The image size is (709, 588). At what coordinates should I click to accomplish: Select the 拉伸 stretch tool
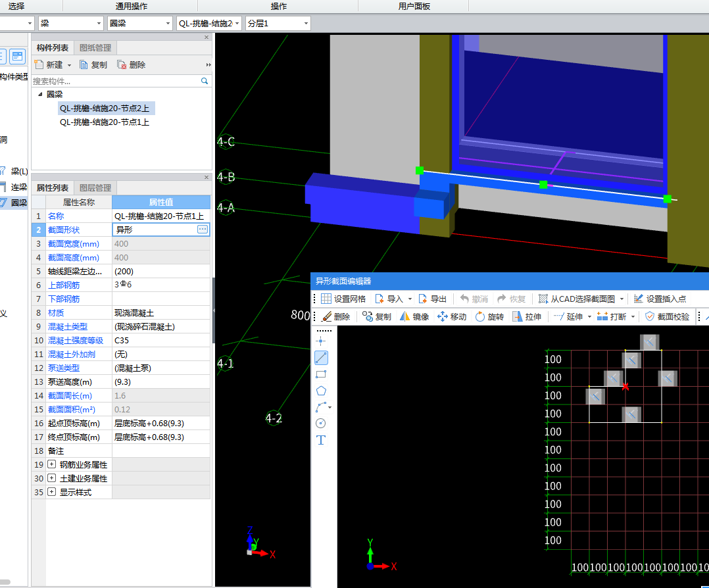tap(527, 316)
